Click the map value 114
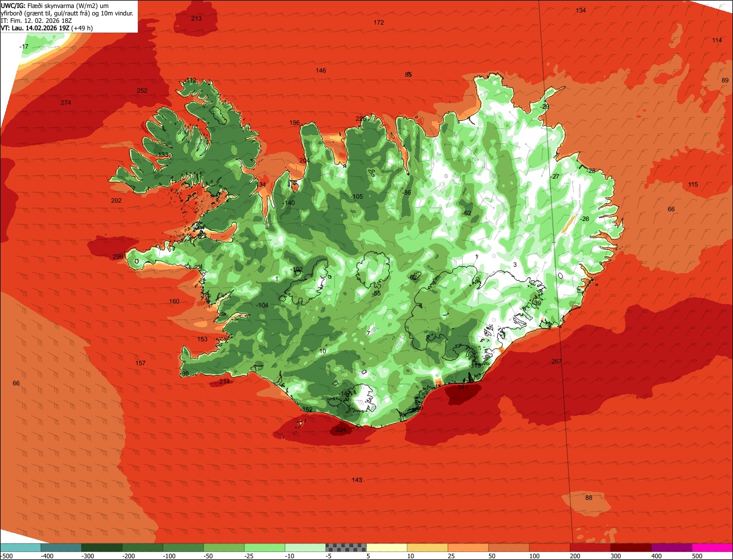Viewport: 733px width, 560px height. coord(717,40)
